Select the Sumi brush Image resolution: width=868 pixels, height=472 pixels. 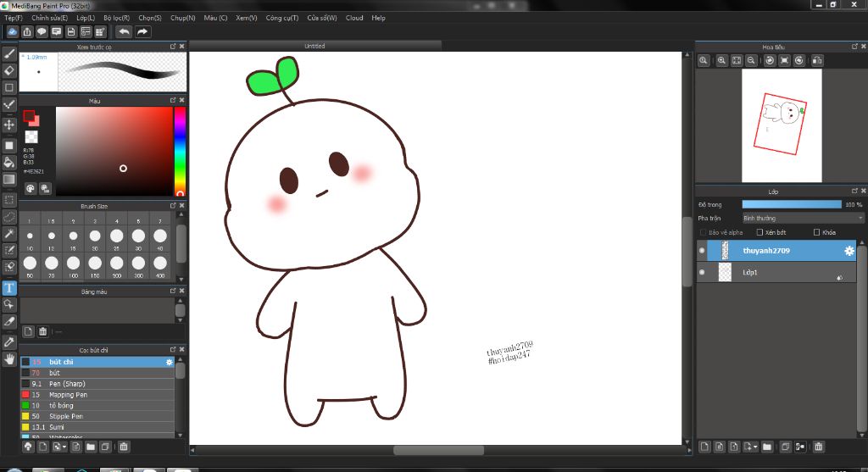coord(97,427)
